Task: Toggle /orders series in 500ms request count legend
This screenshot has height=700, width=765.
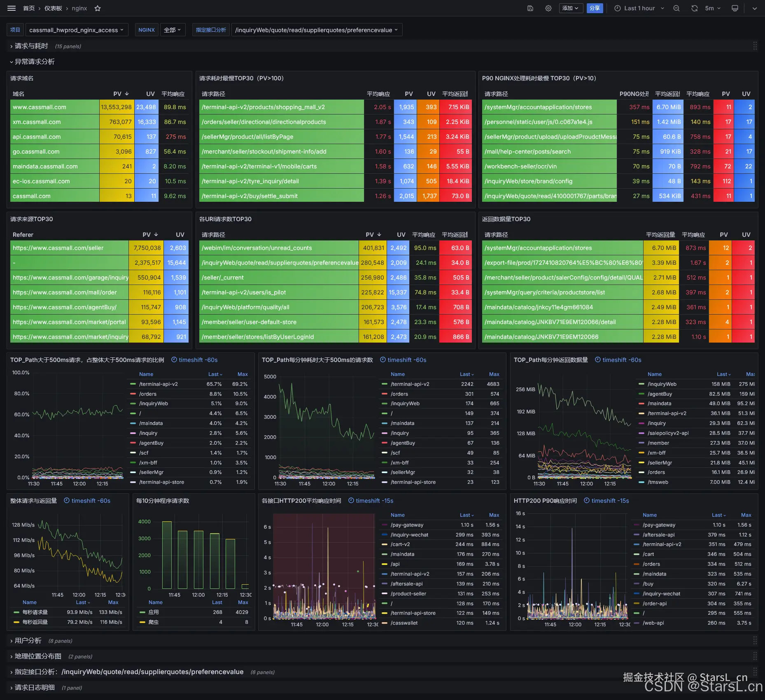Action: (399, 394)
